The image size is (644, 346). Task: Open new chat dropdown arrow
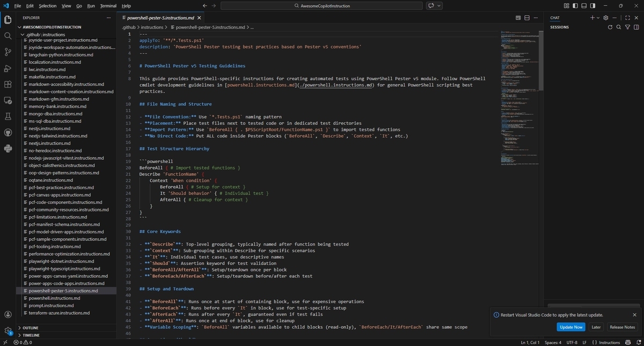[598, 18]
